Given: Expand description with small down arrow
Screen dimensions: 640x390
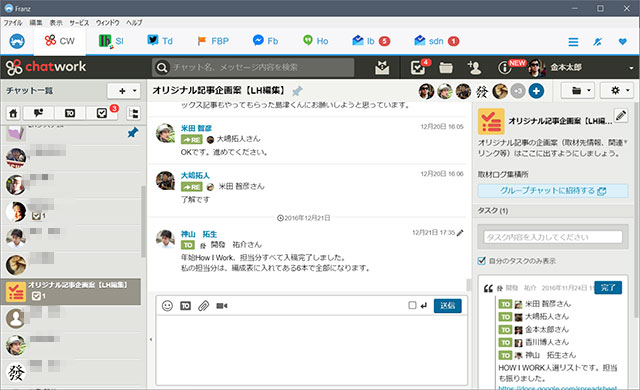Looking at the screenshot, I should click(626, 142).
